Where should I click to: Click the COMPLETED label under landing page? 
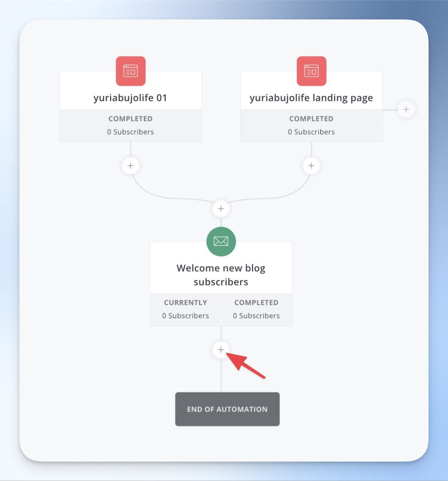312,119
